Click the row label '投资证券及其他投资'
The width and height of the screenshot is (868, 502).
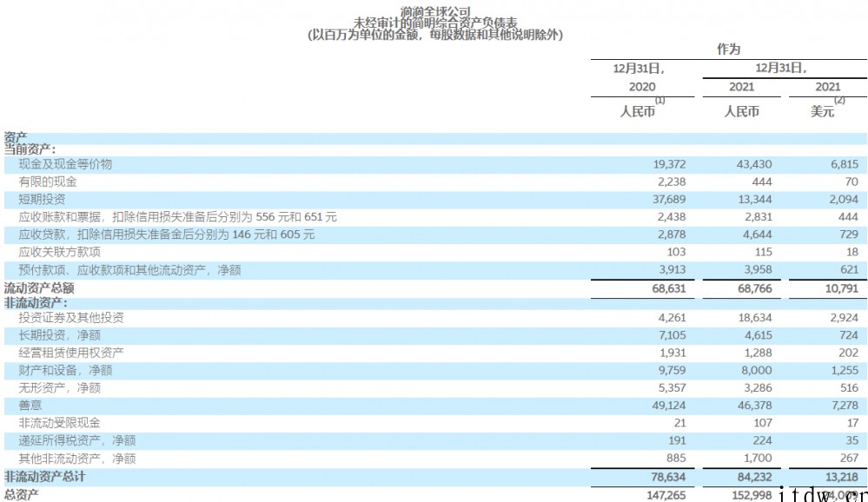click(71, 318)
